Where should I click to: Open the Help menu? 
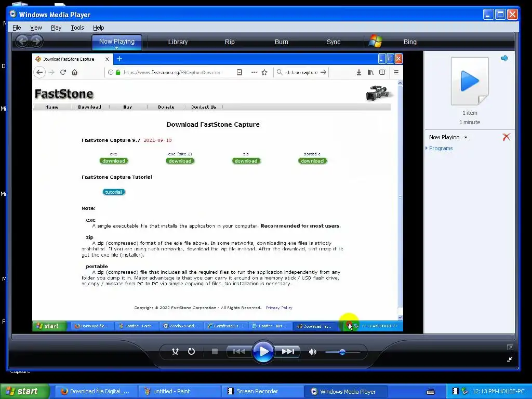(98, 28)
